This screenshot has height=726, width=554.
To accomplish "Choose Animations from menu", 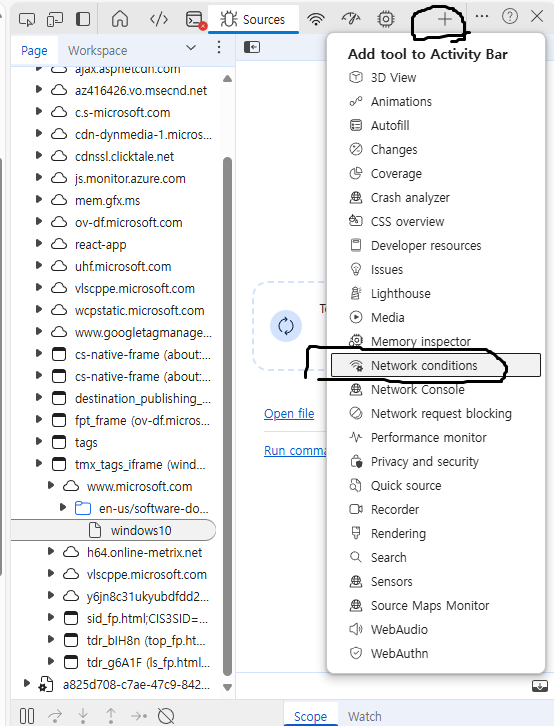I will (436, 101).
